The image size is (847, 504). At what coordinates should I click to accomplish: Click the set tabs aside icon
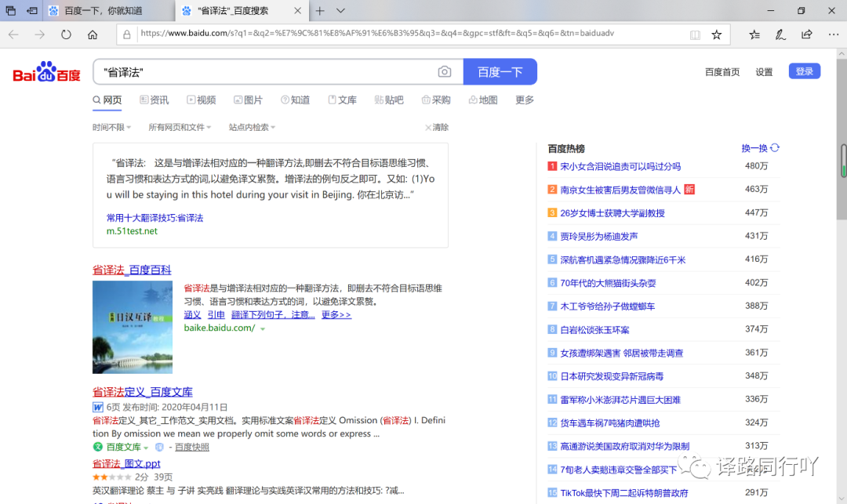pyautogui.click(x=32, y=10)
